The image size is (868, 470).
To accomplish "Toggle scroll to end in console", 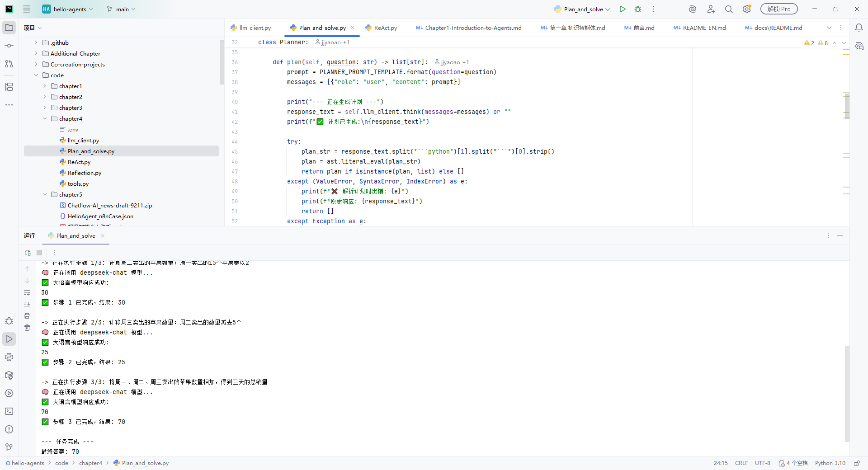I will point(27,304).
